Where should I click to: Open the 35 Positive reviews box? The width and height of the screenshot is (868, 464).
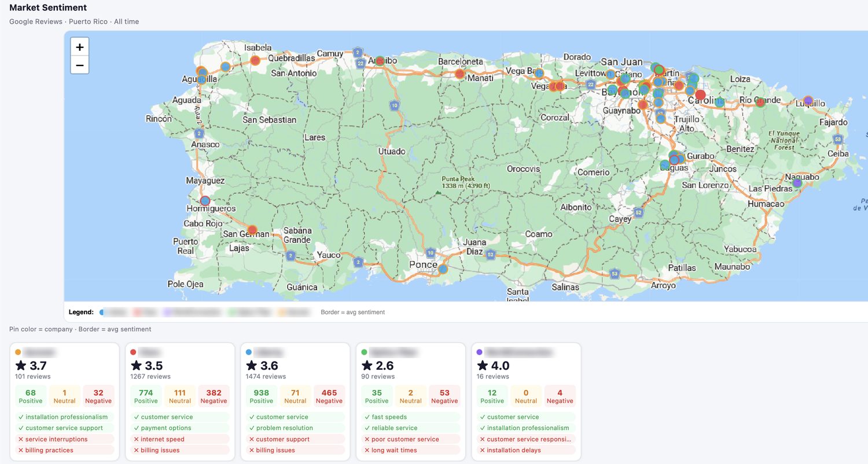[377, 396]
